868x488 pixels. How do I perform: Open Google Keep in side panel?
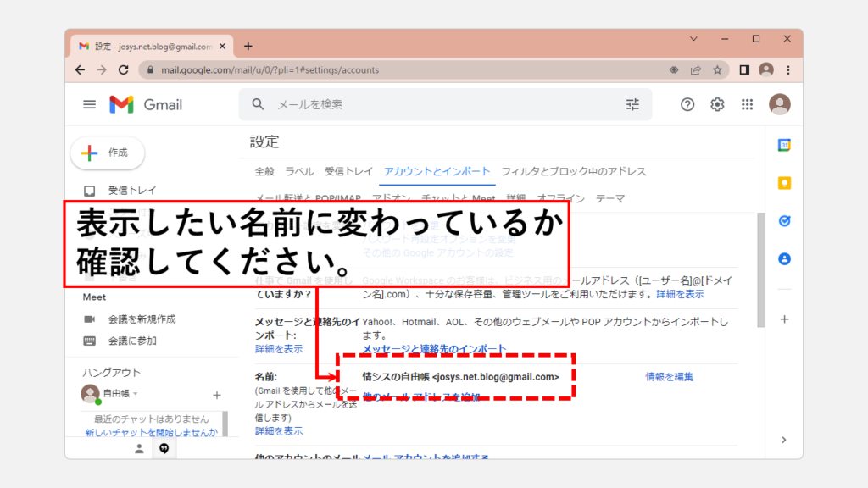point(784,183)
